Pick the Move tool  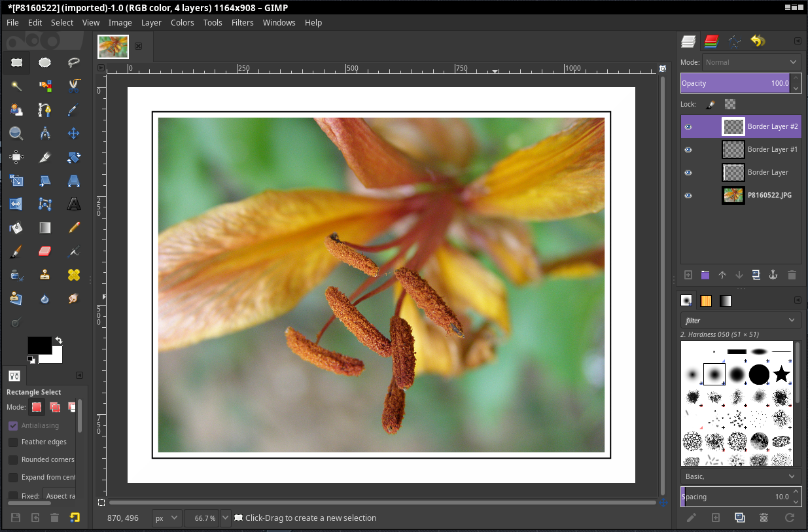73,133
